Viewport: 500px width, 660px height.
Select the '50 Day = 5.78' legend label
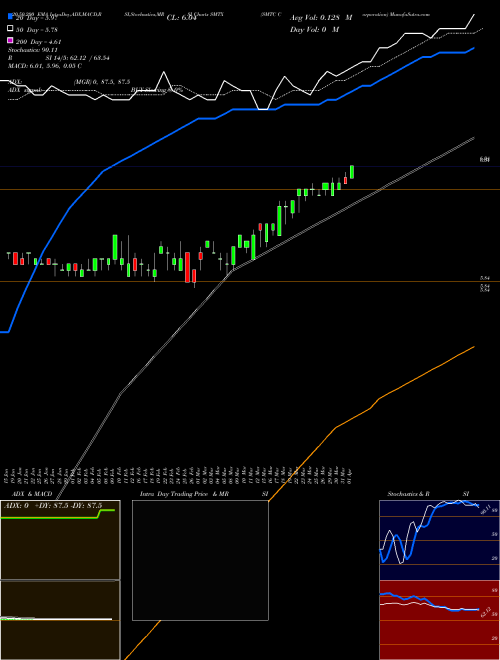pyautogui.click(x=37, y=30)
